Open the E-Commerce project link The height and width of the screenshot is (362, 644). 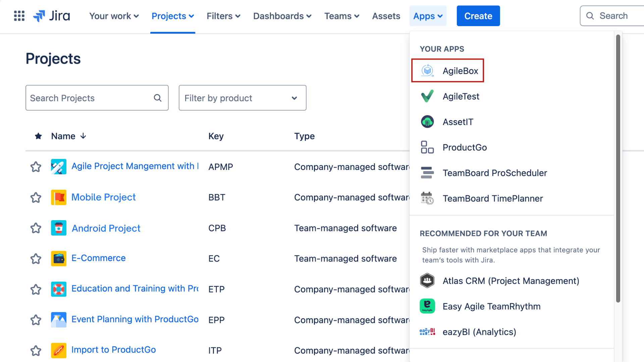pyautogui.click(x=99, y=258)
